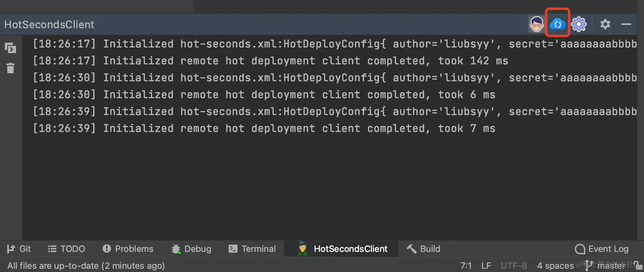
Task: Open the HotSeconds plugin settings gear icon
Action: (579, 24)
